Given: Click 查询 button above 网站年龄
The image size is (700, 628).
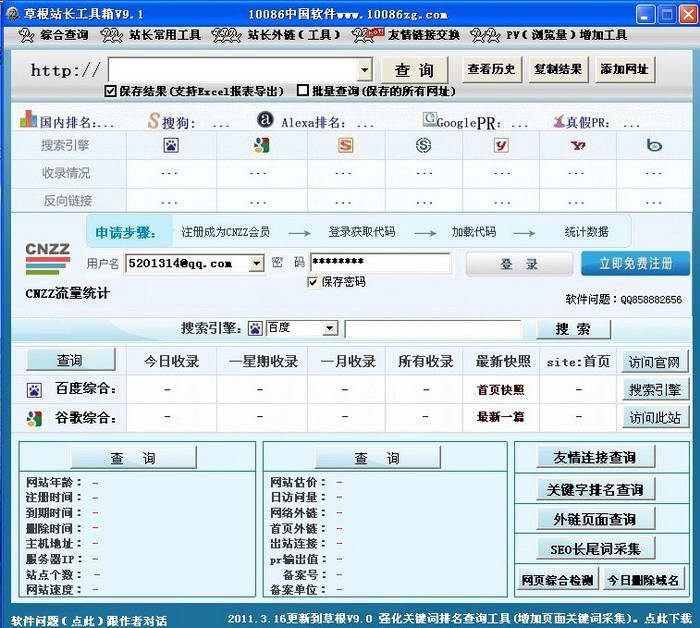Looking at the screenshot, I should [x=133, y=458].
